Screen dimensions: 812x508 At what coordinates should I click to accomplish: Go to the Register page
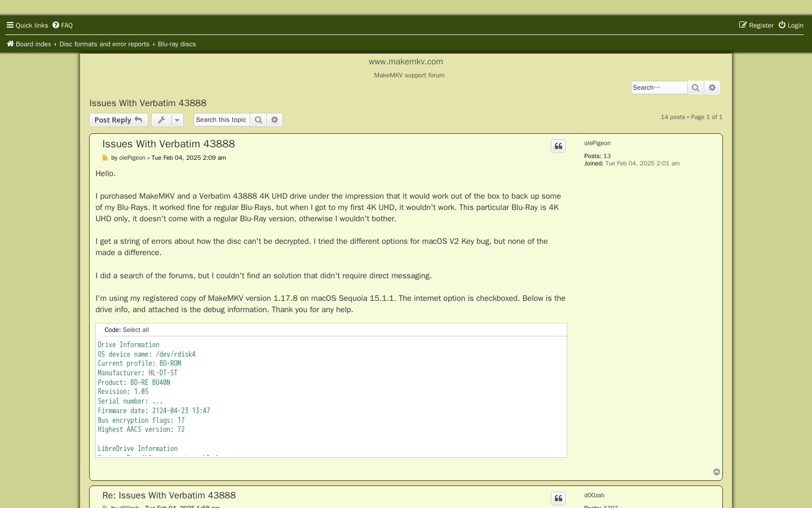pyautogui.click(x=756, y=25)
